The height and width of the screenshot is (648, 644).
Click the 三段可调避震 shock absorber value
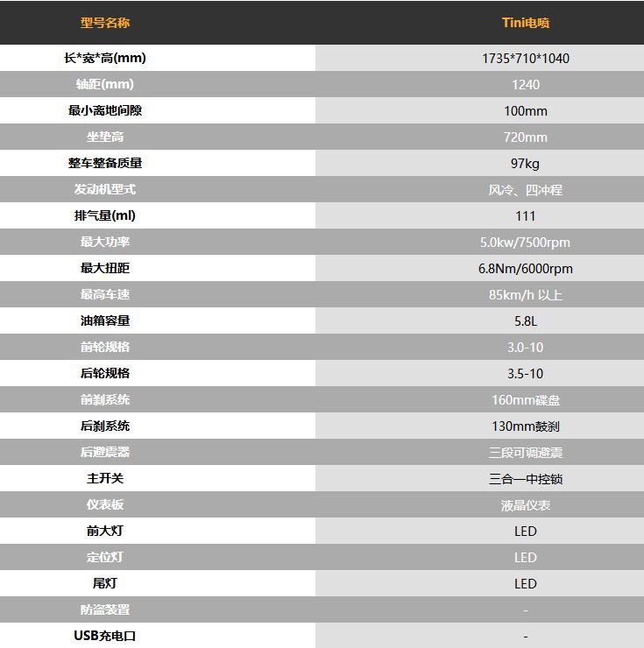coord(526,453)
